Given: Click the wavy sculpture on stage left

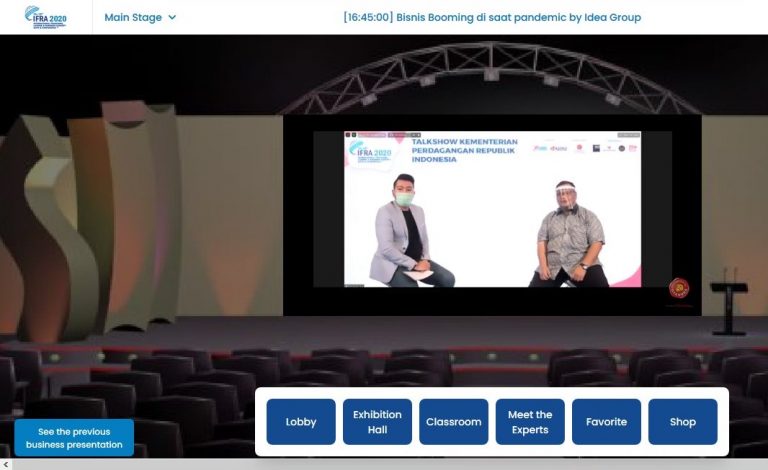Looking at the screenshot, I should pos(90,220).
